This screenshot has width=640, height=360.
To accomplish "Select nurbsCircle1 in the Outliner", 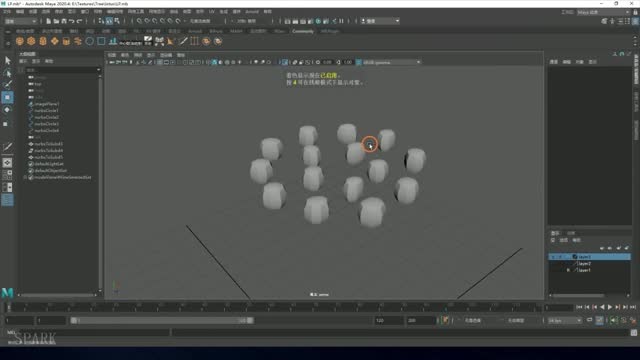I will [x=46, y=111].
